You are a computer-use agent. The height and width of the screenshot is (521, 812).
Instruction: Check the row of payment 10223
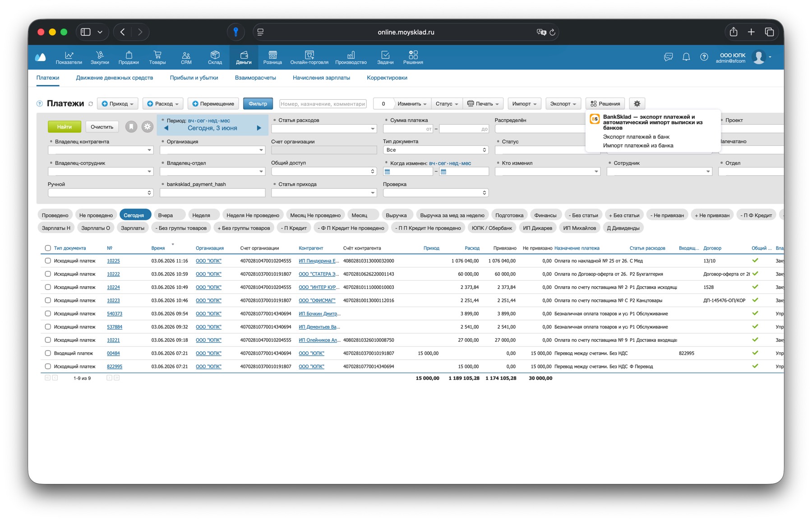point(48,300)
